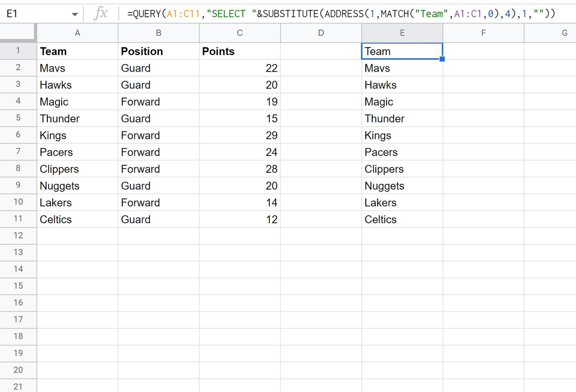The width and height of the screenshot is (576, 392).
Task: Select column G header
Action: click(550, 33)
